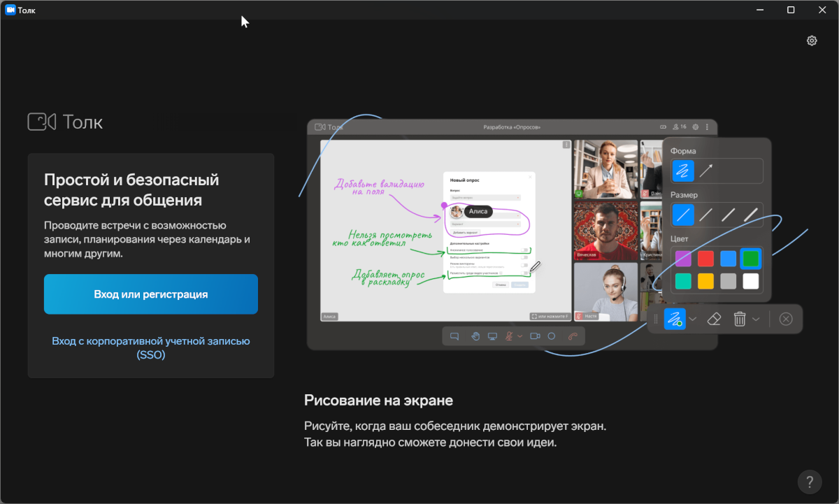839x504 pixels.
Task: Open the corporate account SSO login link
Action: click(x=151, y=347)
